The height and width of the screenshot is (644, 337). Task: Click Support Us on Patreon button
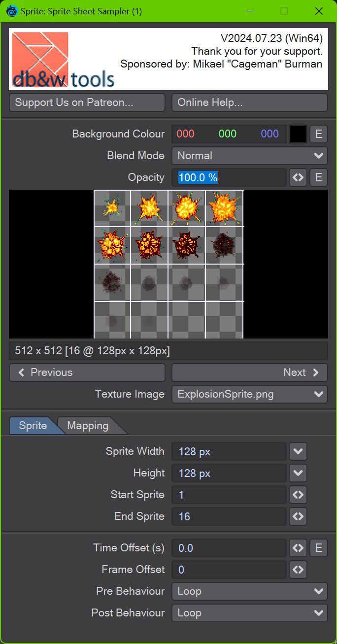click(87, 102)
